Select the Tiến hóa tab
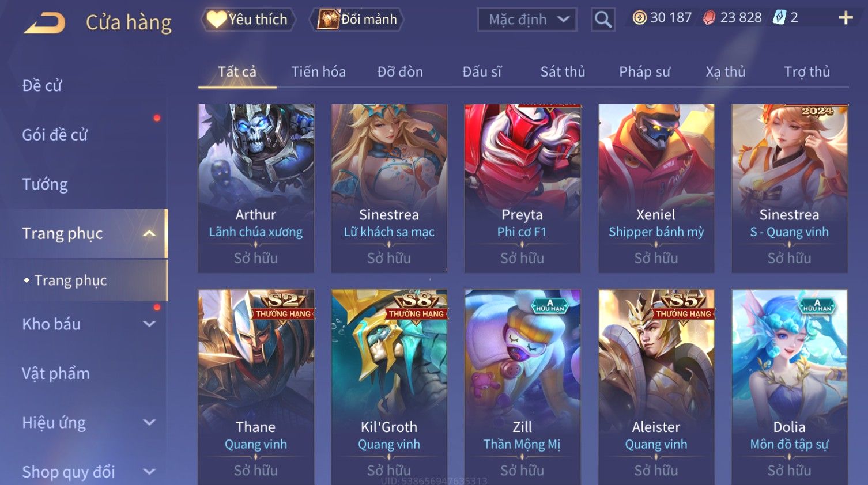Image resolution: width=868 pixels, height=485 pixels. pyautogui.click(x=318, y=71)
